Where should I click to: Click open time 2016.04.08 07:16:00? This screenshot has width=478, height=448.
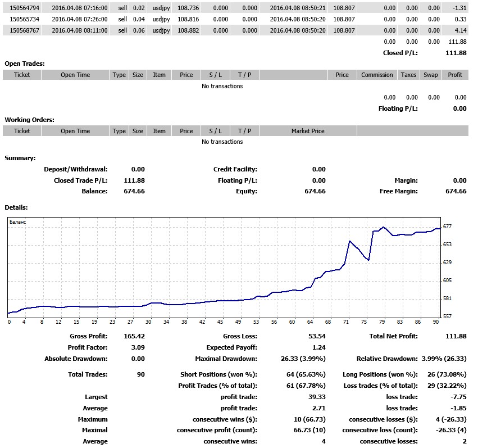80,8
